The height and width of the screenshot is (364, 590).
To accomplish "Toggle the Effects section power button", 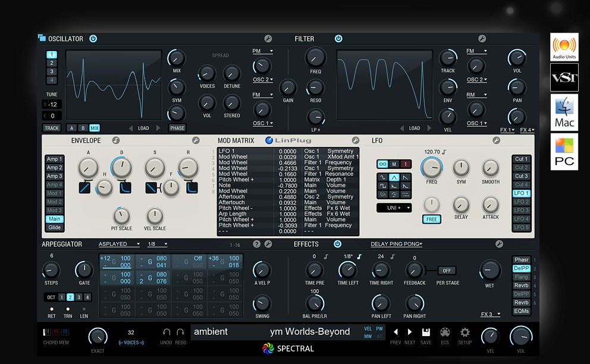I will coord(338,244).
